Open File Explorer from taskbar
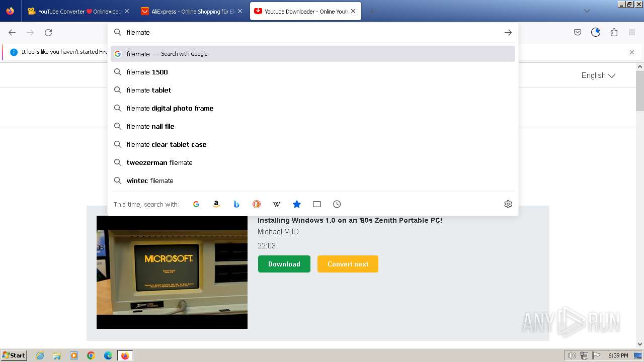The image size is (644, 362). (x=57, y=355)
